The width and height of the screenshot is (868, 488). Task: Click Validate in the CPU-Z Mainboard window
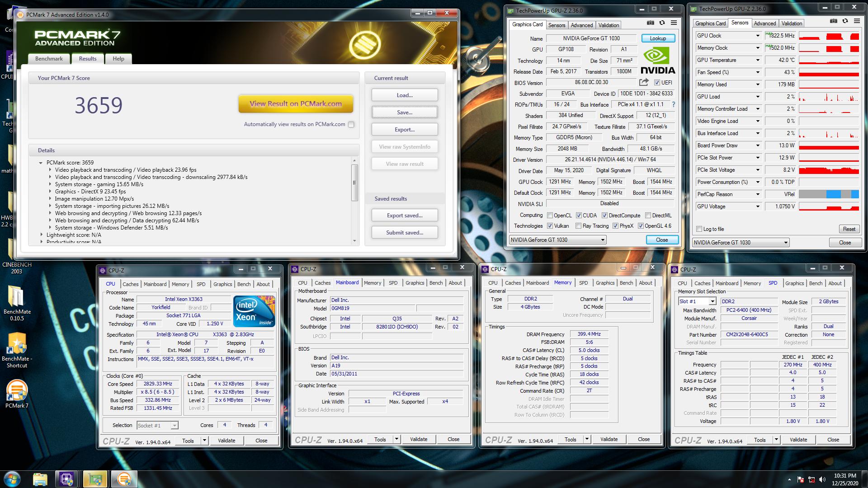tap(419, 439)
